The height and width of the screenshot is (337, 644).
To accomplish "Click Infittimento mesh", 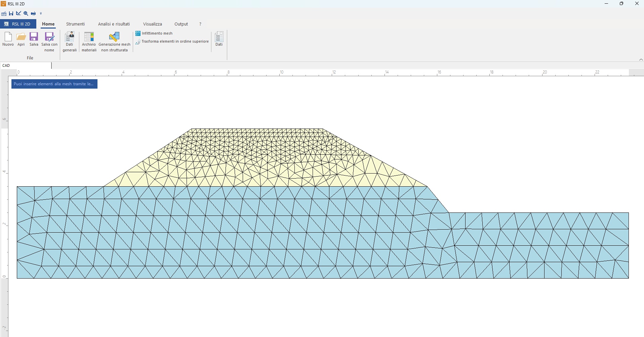I will tap(154, 33).
